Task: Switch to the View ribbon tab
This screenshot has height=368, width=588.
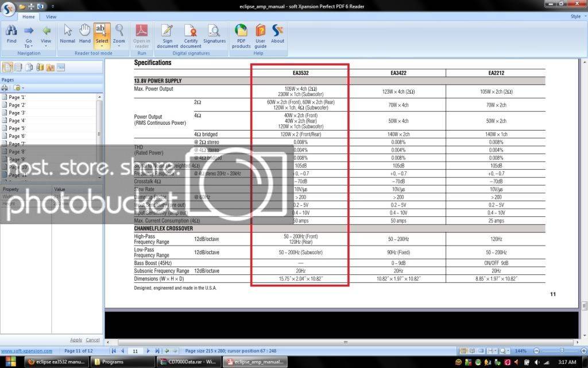Action: (x=51, y=17)
